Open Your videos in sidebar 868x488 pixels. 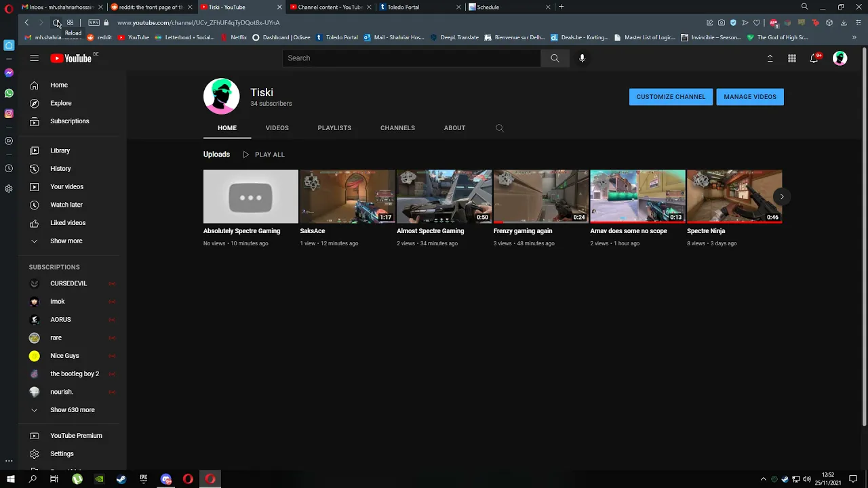[73, 186]
